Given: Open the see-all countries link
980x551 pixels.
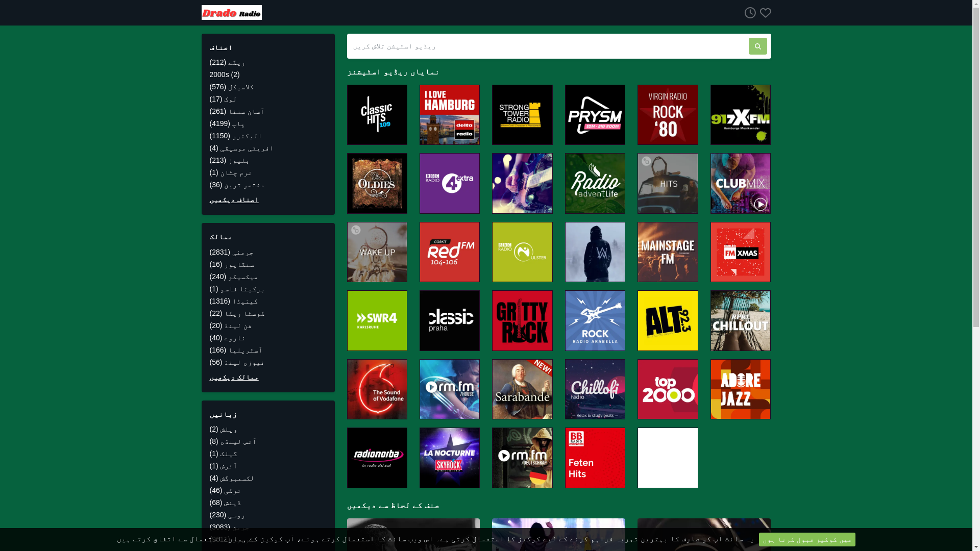Looking at the screenshot, I should pos(234,378).
